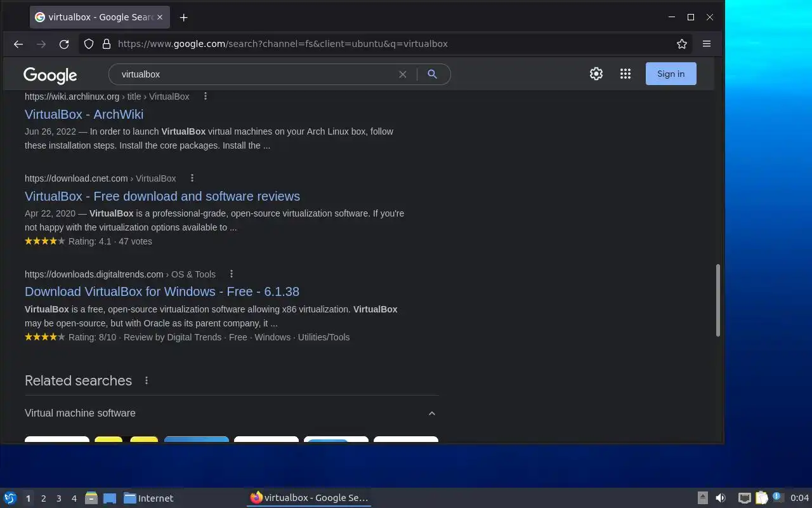Viewport: 812px width, 508px height.
Task: Open the Internet folder taskbar item
Action: point(148,498)
